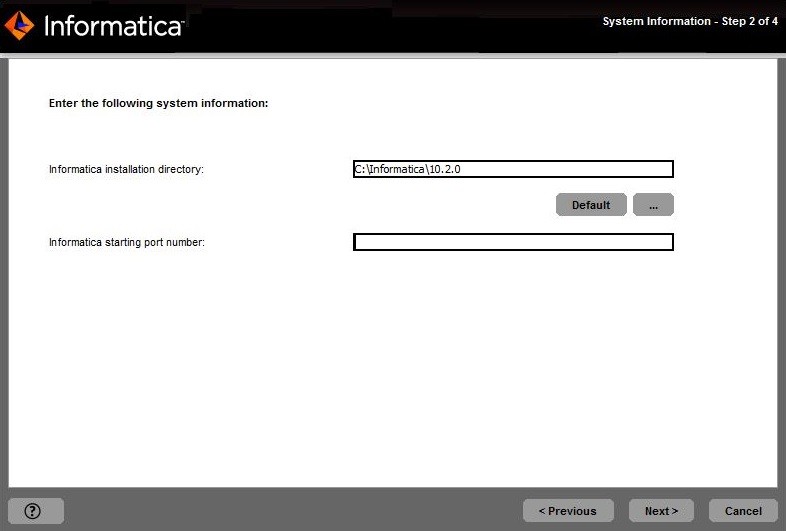Click the 'Enter the following system information:' heading
786x531 pixels.
coord(158,103)
